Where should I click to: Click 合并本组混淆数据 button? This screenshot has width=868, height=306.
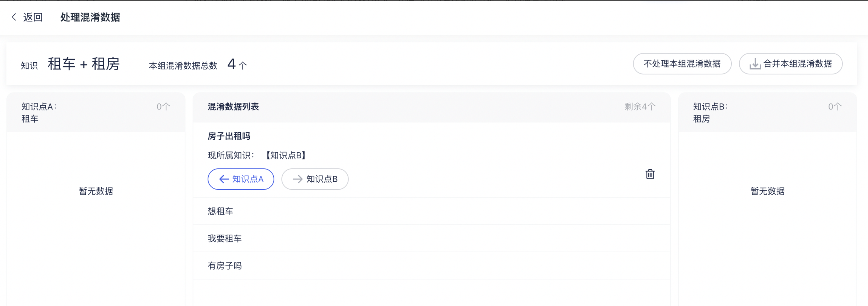pyautogui.click(x=790, y=64)
